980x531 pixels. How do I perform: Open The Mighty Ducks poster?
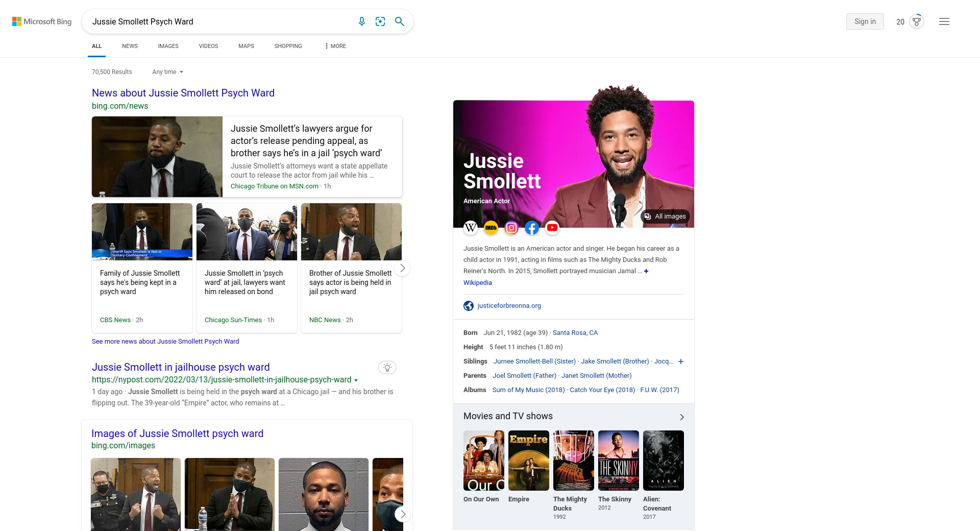(574, 461)
